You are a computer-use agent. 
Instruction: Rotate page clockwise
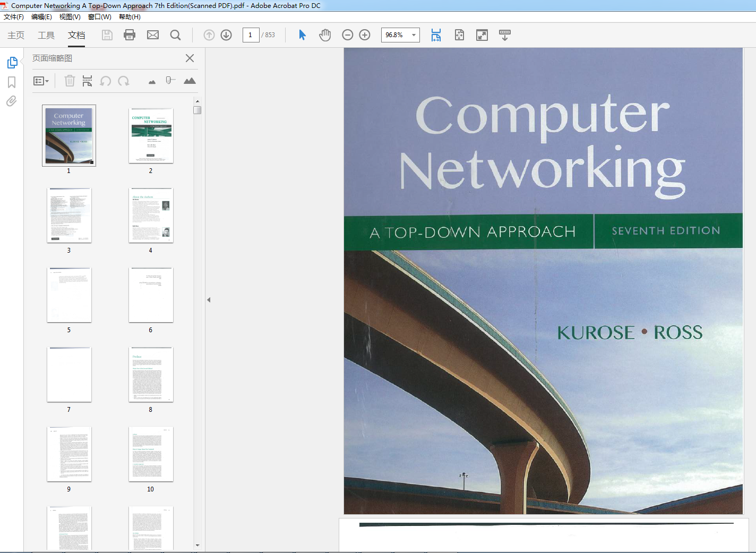click(x=124, y=81)
